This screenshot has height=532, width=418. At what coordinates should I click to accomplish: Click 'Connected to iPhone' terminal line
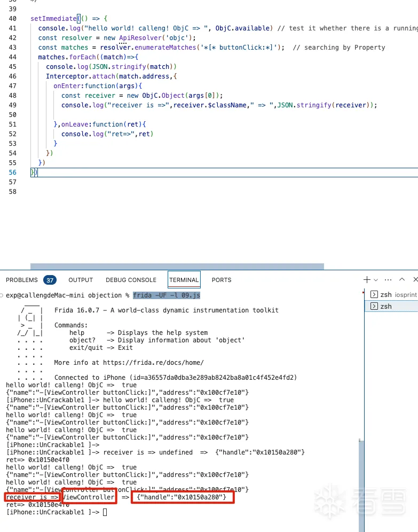coord(176,378)
